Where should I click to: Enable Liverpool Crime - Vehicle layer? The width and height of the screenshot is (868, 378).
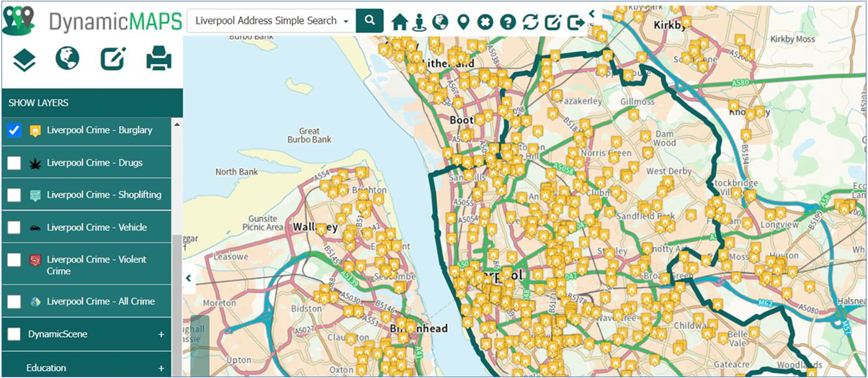tap(14, 228)
